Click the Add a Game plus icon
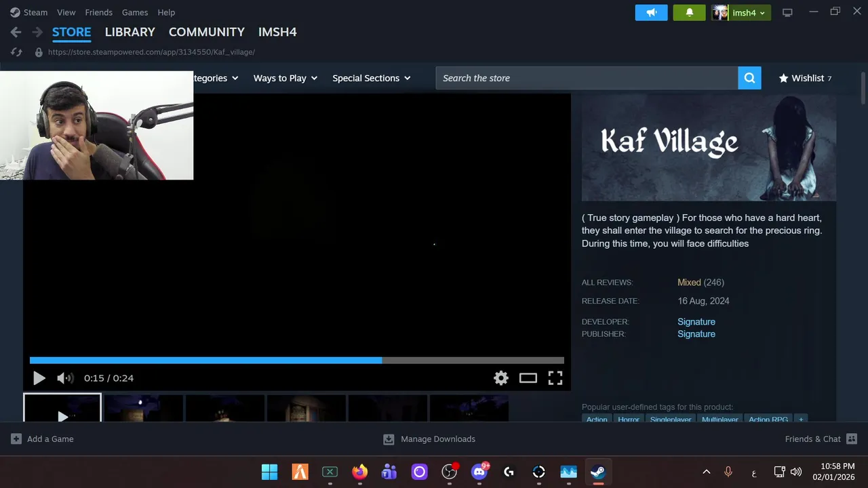The width and height of the screenshot is (868, 488). click(16, 439)
